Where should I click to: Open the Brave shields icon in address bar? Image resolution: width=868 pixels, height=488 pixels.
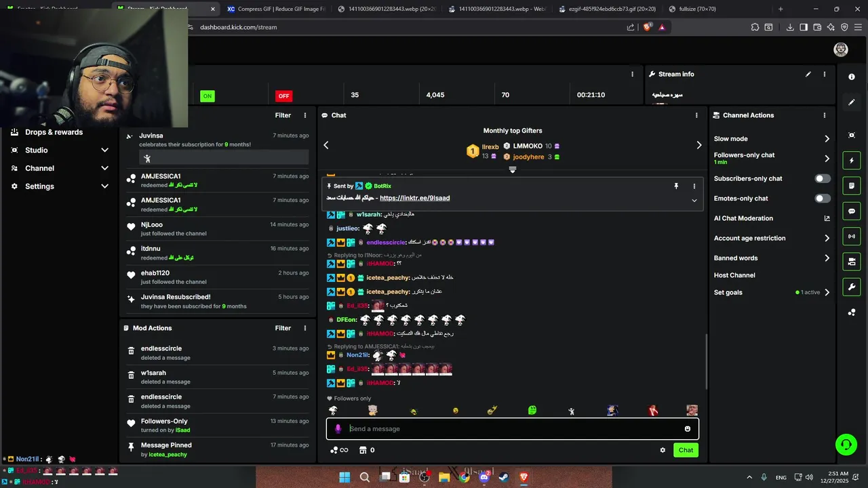click(646, 27)
